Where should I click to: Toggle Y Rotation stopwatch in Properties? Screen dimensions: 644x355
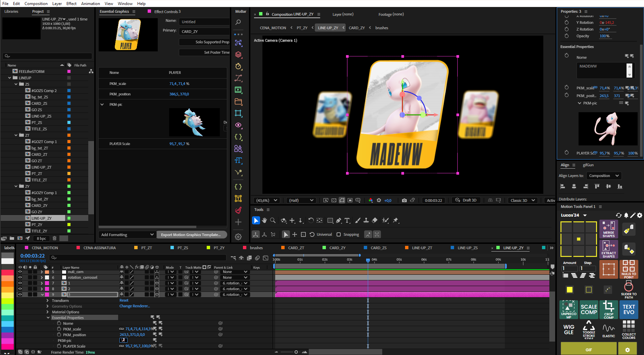click(566, 23)
